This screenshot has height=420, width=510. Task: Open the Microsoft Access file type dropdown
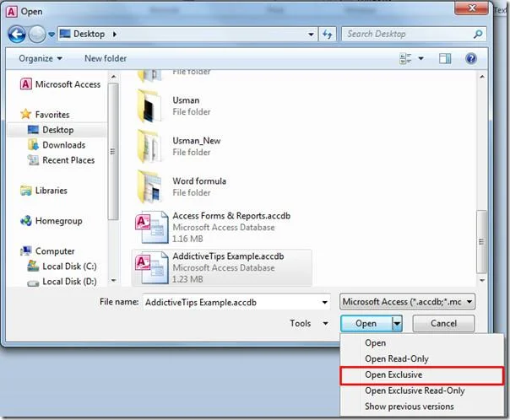(x=407, y=302)
